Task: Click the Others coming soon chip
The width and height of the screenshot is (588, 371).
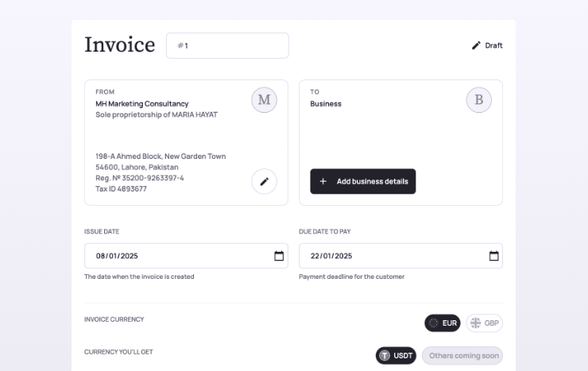Action: tap(462, 356)
